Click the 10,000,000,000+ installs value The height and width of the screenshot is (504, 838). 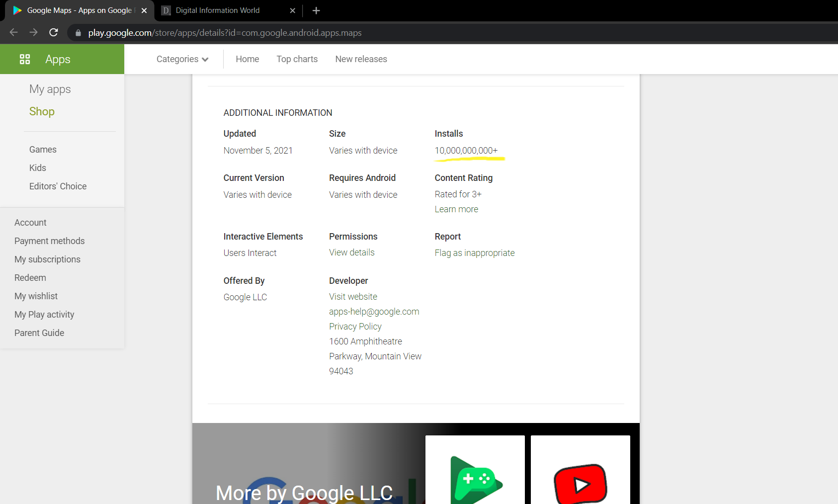(x=466, y=151)
